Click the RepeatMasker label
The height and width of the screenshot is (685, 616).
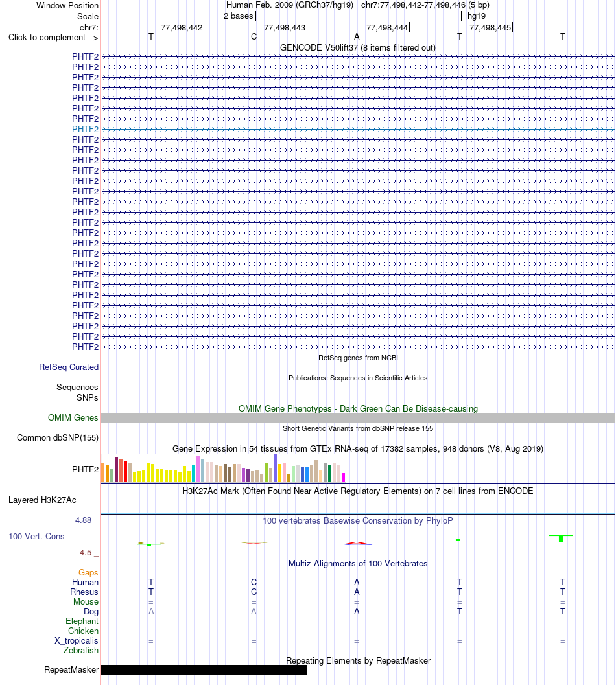[71, 670]
